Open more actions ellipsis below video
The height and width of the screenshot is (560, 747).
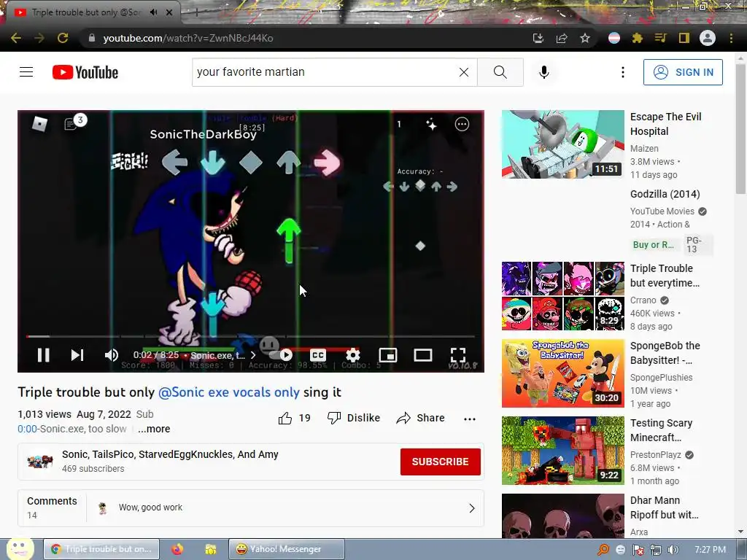click(x=470, y=419)
